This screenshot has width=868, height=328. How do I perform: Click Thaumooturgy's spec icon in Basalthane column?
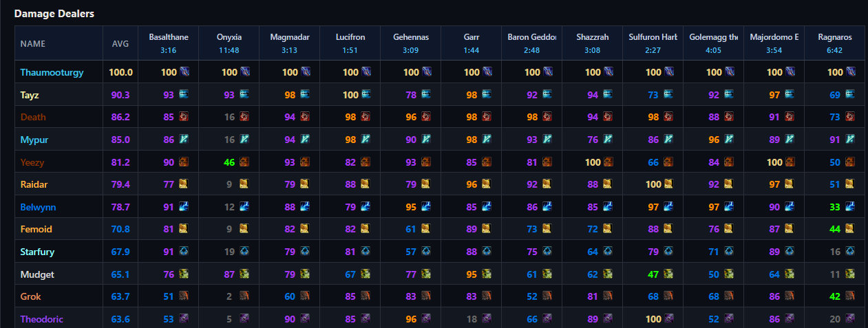point(184,72)
